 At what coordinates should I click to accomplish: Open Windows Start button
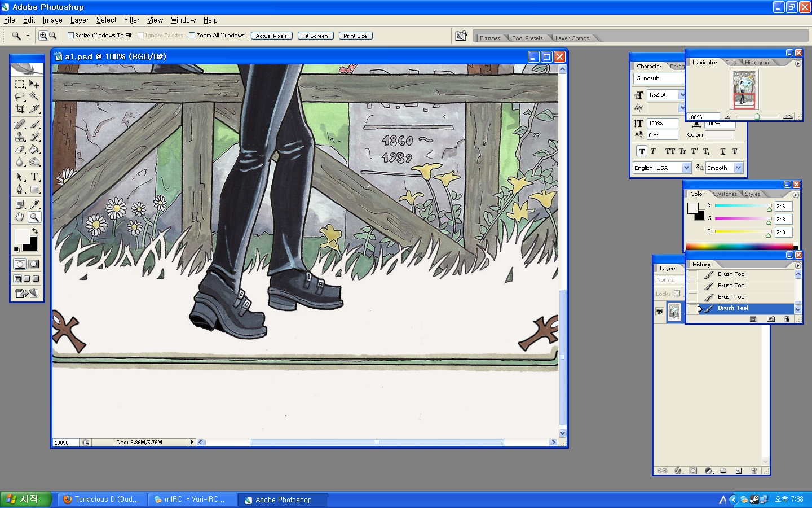pyautogui.click(x=26, y=499)
